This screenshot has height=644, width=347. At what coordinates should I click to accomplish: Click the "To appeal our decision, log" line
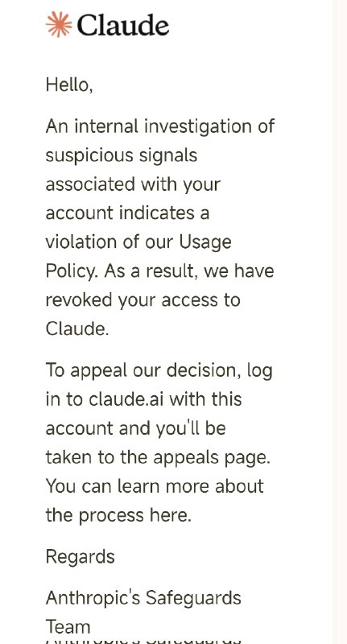click(x=159, y=371)
